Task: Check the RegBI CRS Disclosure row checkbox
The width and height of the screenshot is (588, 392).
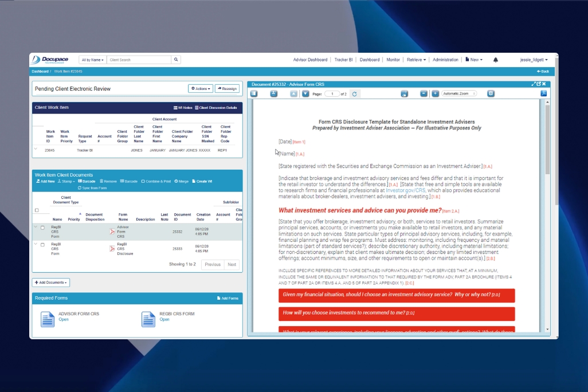Action: coord(42,245)
